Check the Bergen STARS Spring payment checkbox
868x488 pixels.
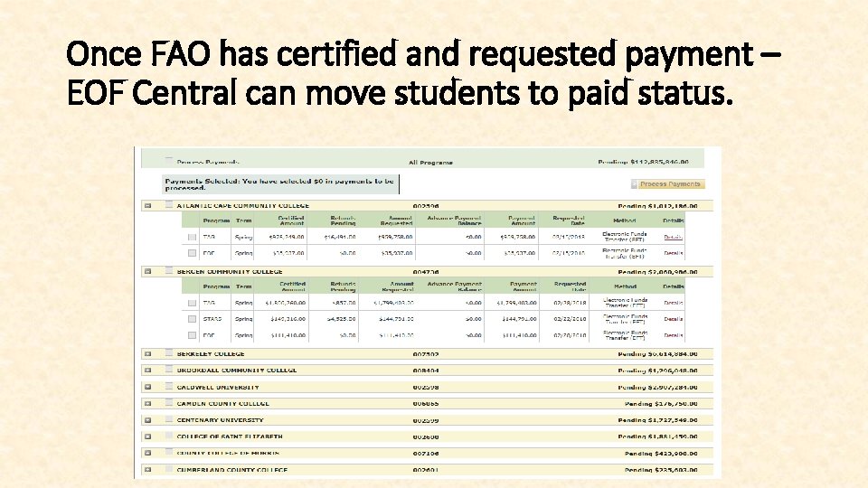192,319
